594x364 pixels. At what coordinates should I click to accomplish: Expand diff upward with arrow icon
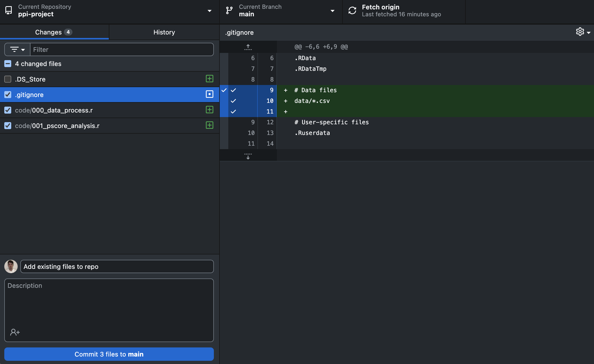[248, 47]
